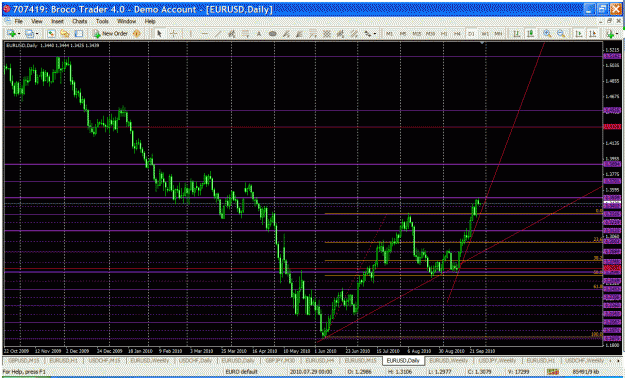625x378 pixels.
Task: Open the Charts menu
Action: [x=80, y=22]
